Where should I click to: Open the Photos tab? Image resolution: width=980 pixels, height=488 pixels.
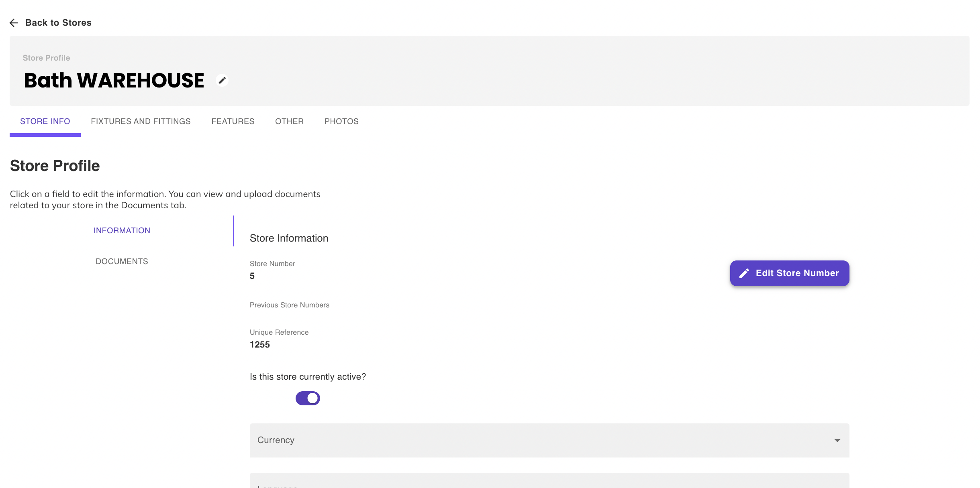point(341,121)
